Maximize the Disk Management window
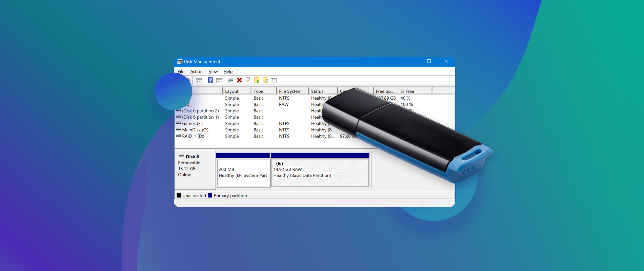Viewport: 644px width, 271px height. (x=429, y=61)
